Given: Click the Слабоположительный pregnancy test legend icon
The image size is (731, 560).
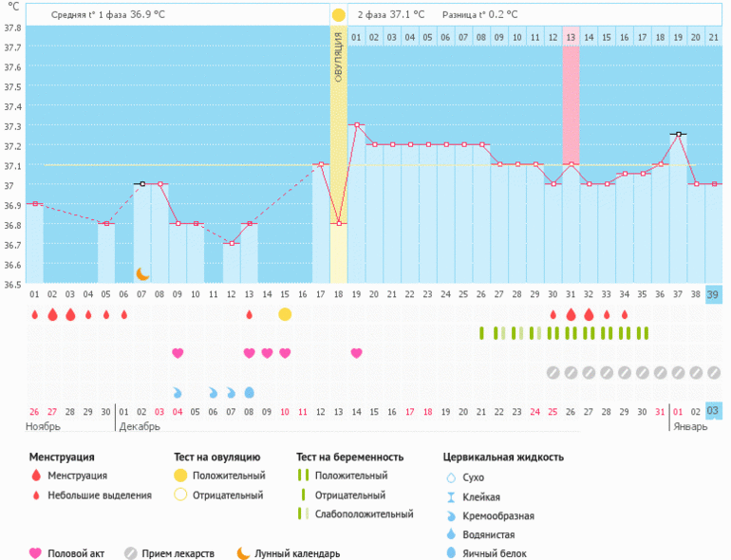Looking at the screenshot, I should [303, 513].
